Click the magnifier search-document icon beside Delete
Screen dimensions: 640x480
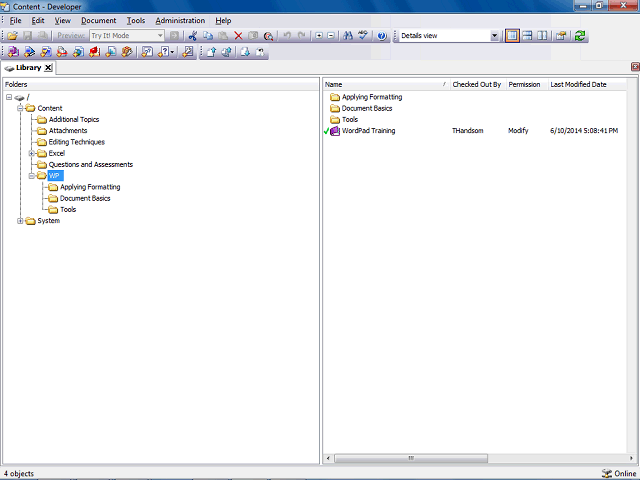pyautogui.click(x=268, y=36)
